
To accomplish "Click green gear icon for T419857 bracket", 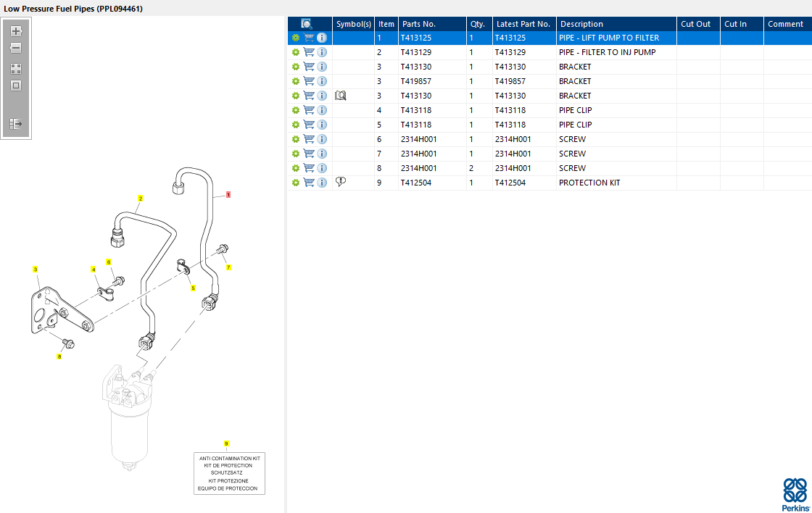I will pyautogui.click(x=296, y=81).
